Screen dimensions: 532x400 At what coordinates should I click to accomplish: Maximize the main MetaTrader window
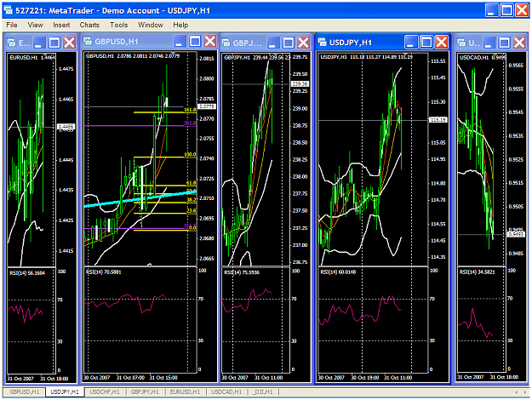(507, 10)
